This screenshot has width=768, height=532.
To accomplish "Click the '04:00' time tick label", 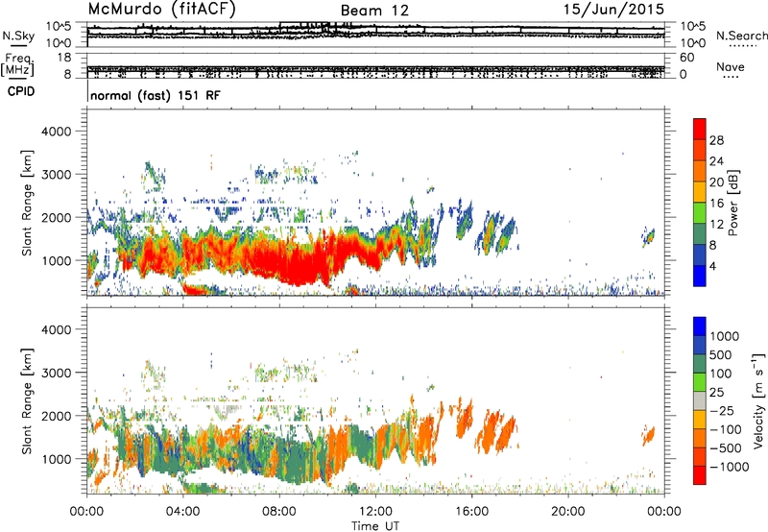I will (183, 512).
